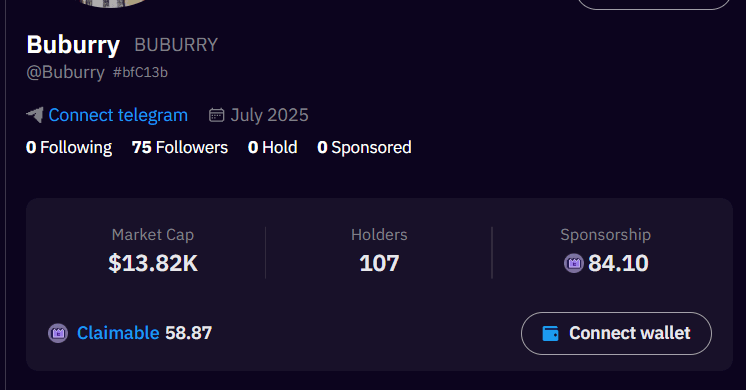
Task: Open the Connect telegram link
Action: pyautogui.click(x=118, y=115)
